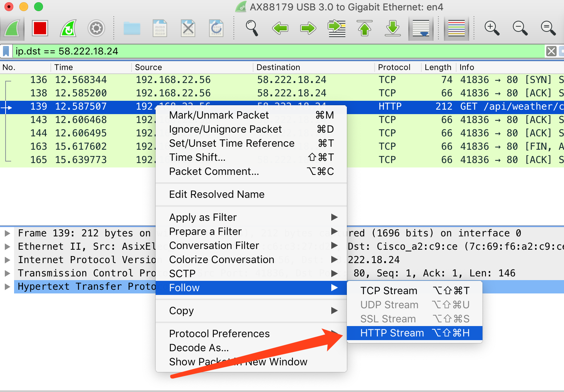The width and height of the screenshot is (564, 392).
Task: Sort by the No. column header
Action: point(25,67)
